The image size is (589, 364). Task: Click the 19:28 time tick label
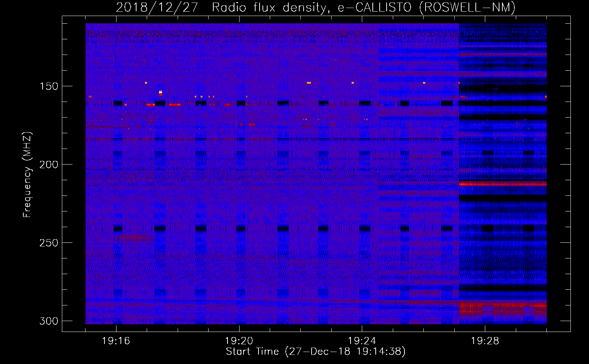(485, 341)
